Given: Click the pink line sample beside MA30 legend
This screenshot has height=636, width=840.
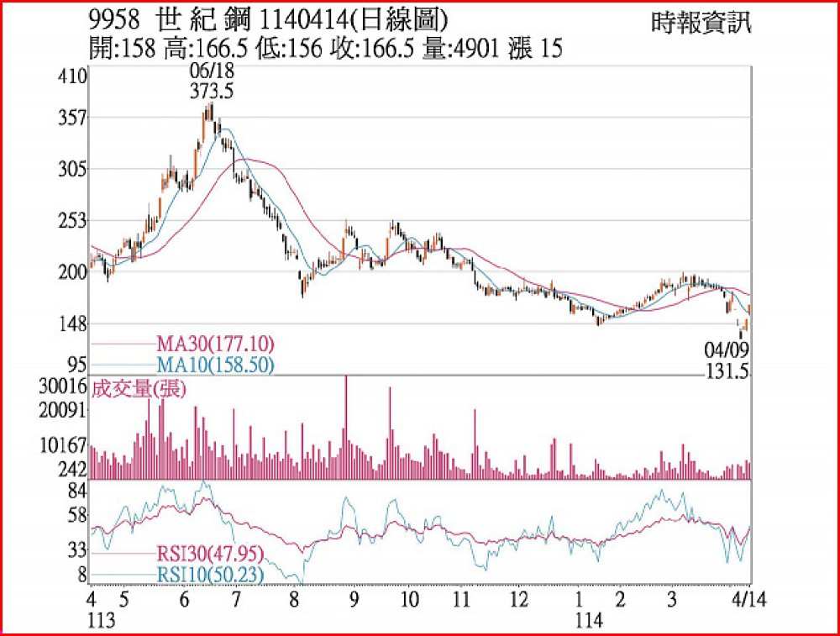Looking at the screenshot, I should coord(123,344).
